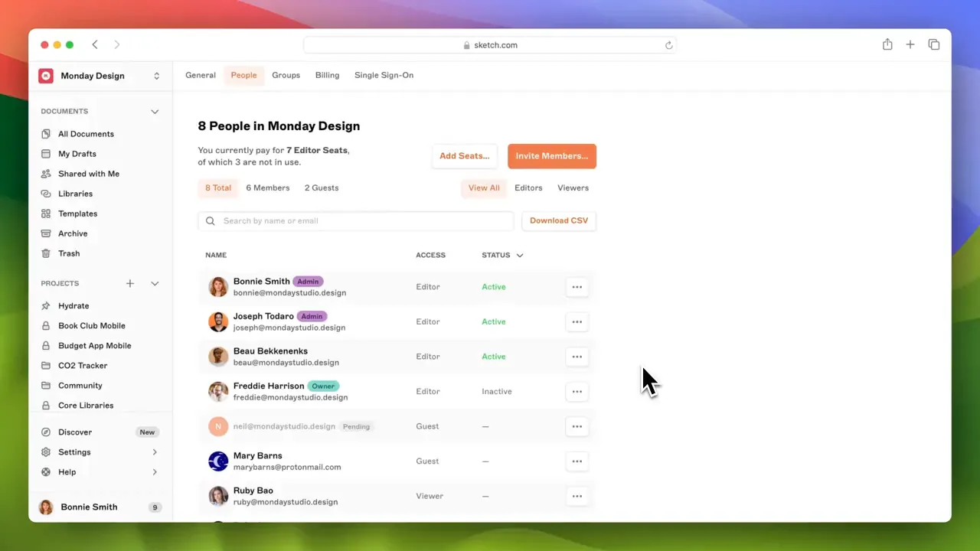Open Archive via its sidebar icon
Viewport: 980px width, 551px height.
point(46,233)
